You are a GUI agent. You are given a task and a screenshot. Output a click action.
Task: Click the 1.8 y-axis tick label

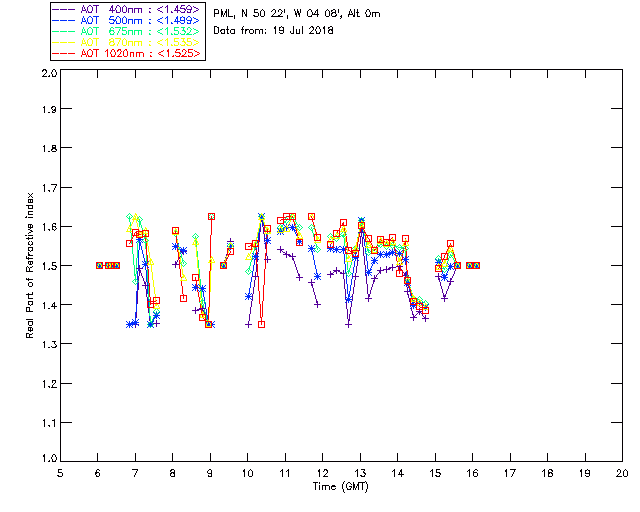pyautogui.click(x=49, y=148)
